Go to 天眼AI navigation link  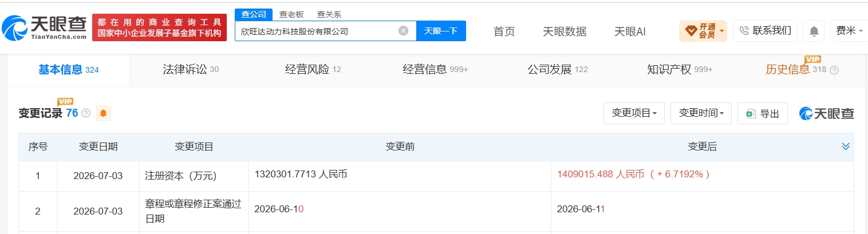630,31
